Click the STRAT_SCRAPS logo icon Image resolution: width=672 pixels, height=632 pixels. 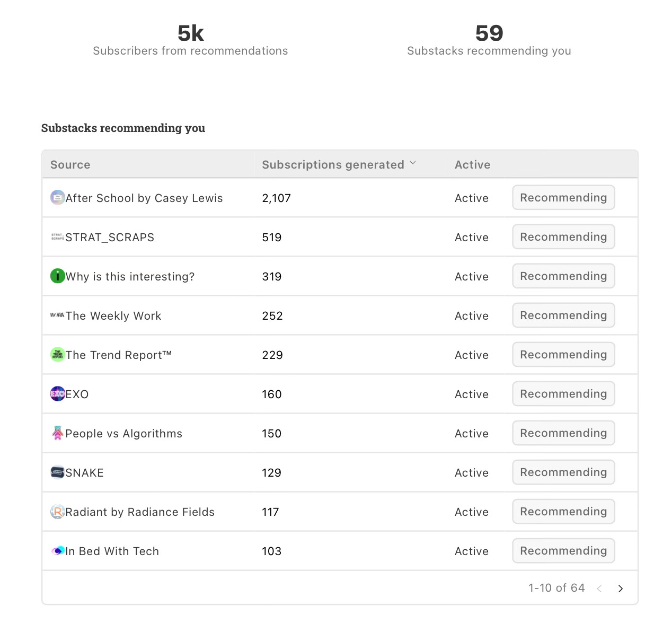coord(57,237)
